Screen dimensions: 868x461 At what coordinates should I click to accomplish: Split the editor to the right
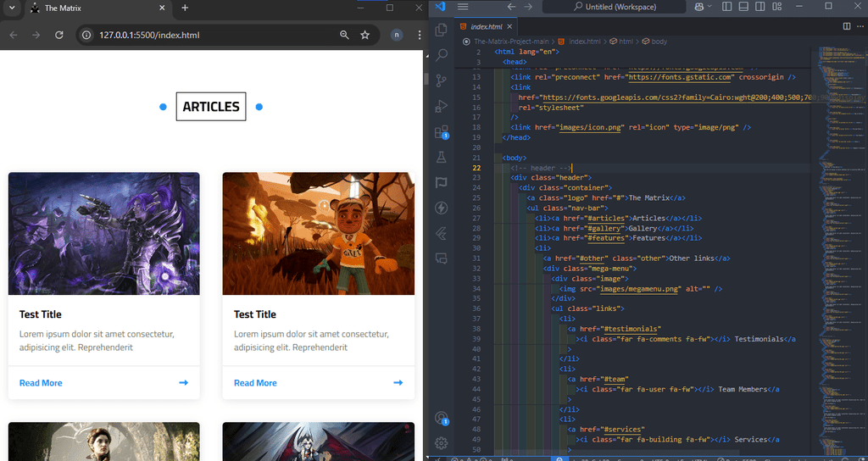coord(847,26)
